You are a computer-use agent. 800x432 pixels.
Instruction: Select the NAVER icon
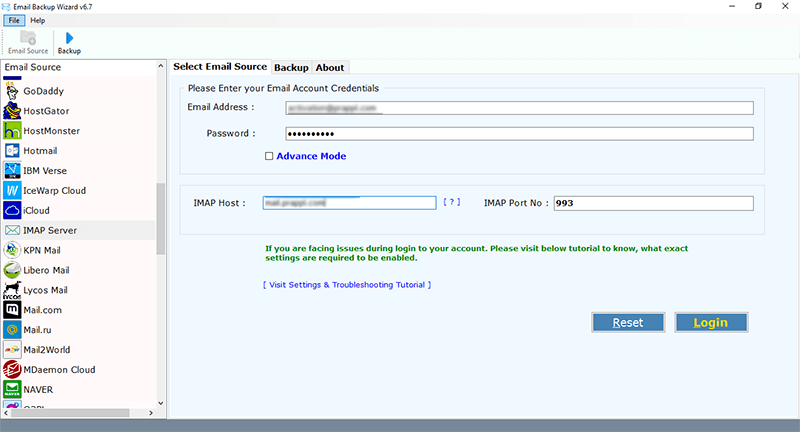coord(12,389)
